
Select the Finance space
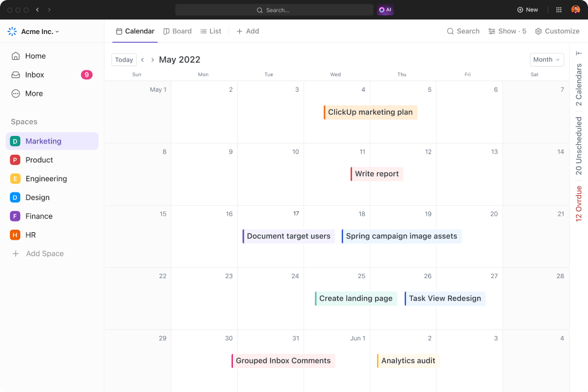tap(52, 216)
